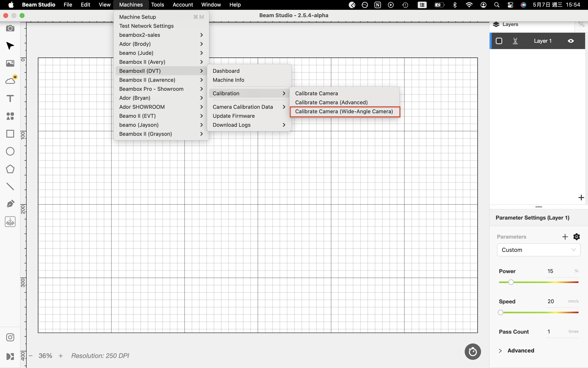
Task: Open the cloud with crown icon
Action: (11, 80)
